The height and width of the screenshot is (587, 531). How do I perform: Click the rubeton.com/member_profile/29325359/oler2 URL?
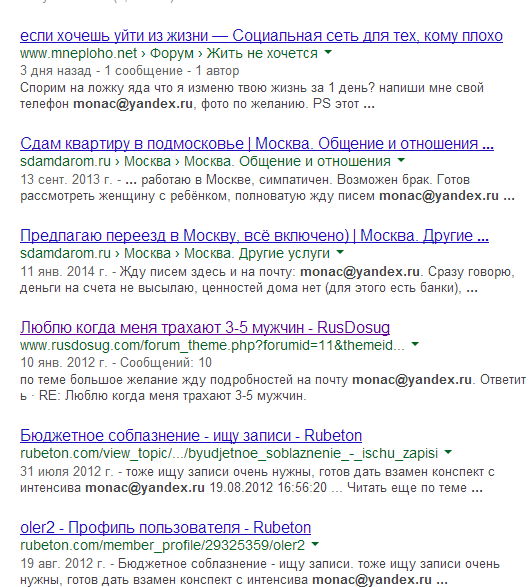click(163, 545)
